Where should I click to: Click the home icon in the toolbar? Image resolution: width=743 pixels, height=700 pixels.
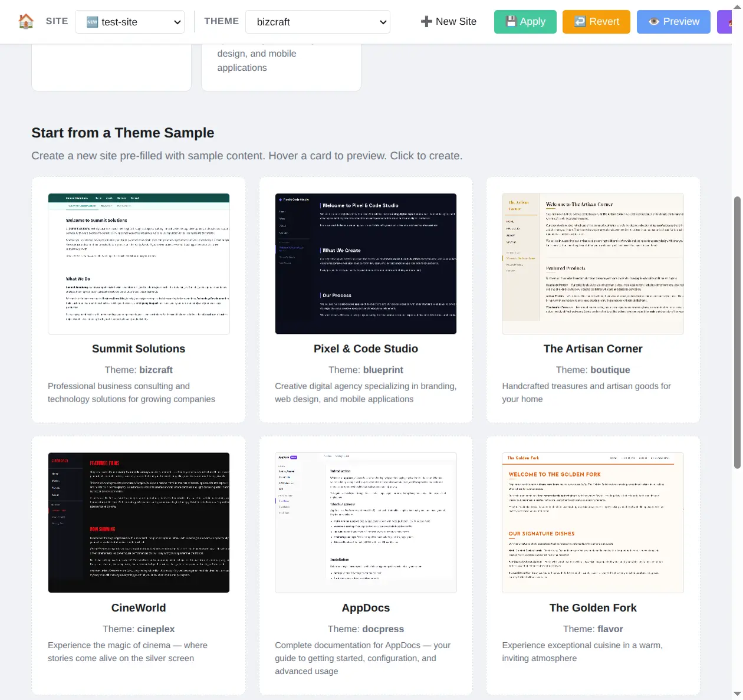click(26, 21)
